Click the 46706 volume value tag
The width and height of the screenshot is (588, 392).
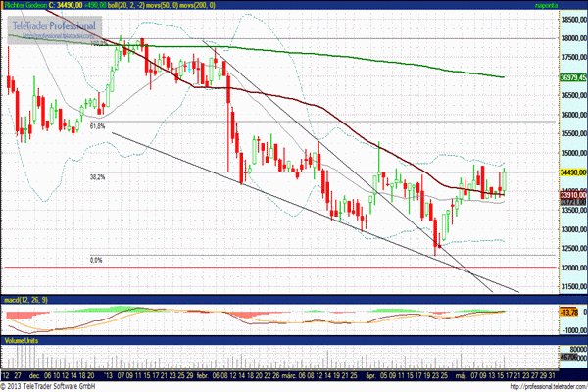coord(569,357)
